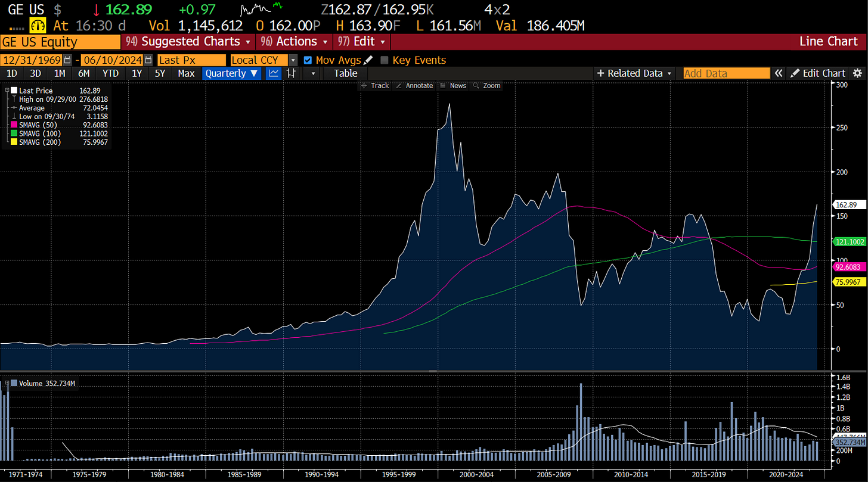
Task: Open the Suggested Charts menu
Action: click(188, 42)
